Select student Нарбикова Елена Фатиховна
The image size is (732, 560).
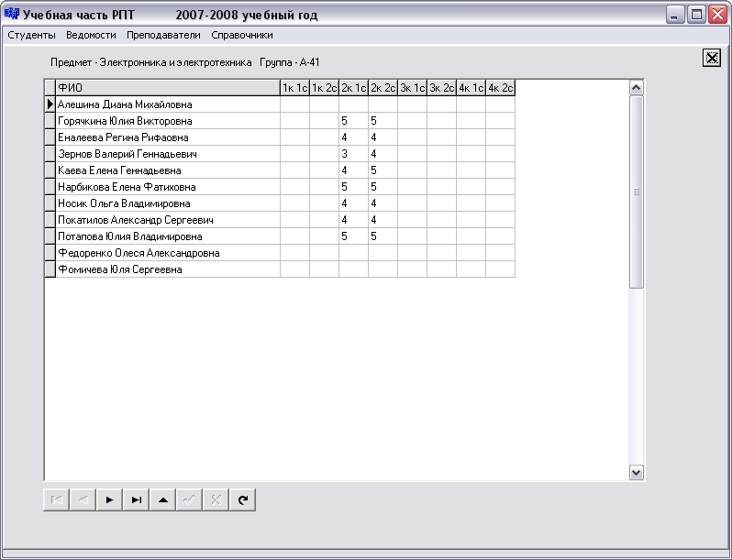168,187
